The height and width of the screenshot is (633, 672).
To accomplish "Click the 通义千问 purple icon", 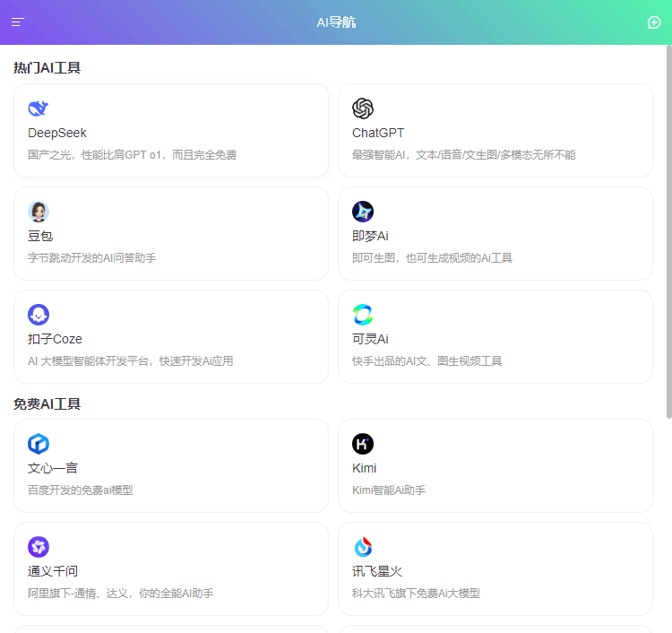I will click(x=39, y=547).
